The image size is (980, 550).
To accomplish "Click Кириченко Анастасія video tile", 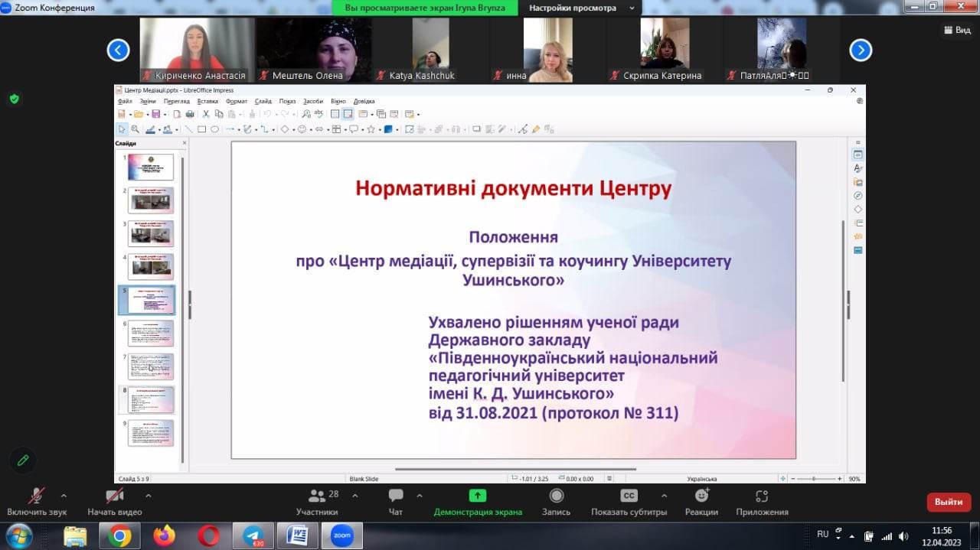I will pos(198,50).
